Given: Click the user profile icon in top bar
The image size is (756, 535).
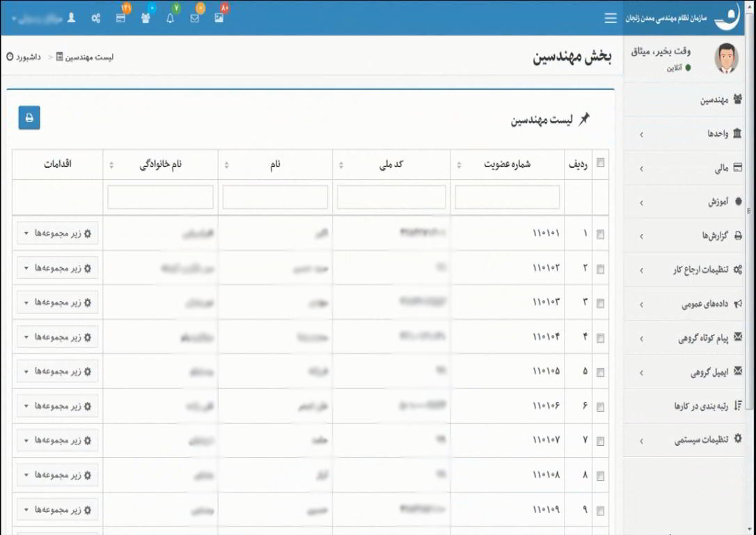Looking at the screenshot, I should click(x=72, y=18).
